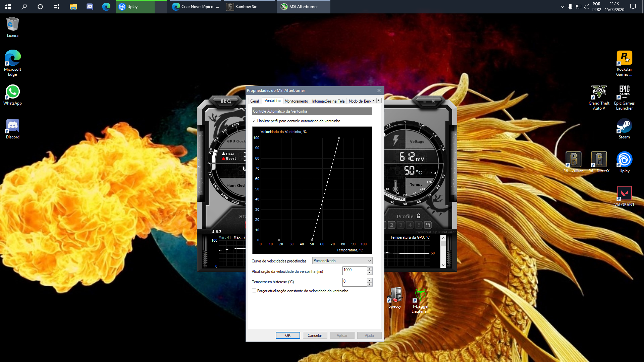644x362 pixels.
Task: Open T-Dagger Lieutenant shortcut
Action: (x=420, y=301)
